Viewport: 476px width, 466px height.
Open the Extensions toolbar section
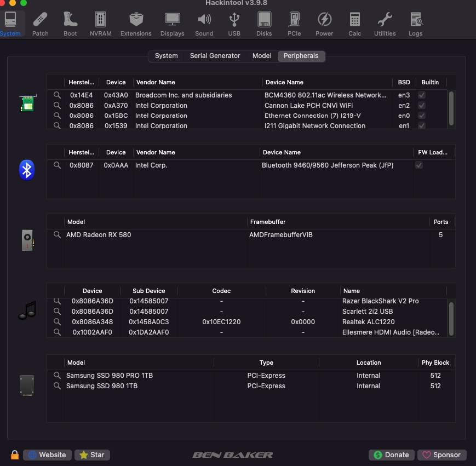pos(136,24)
